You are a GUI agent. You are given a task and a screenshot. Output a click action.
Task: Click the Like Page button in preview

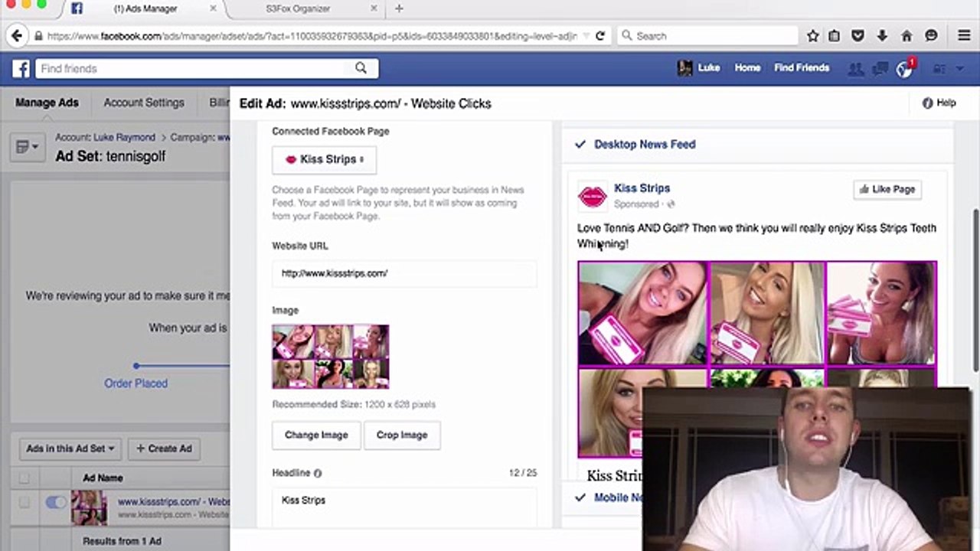click(x=887, y=189)
